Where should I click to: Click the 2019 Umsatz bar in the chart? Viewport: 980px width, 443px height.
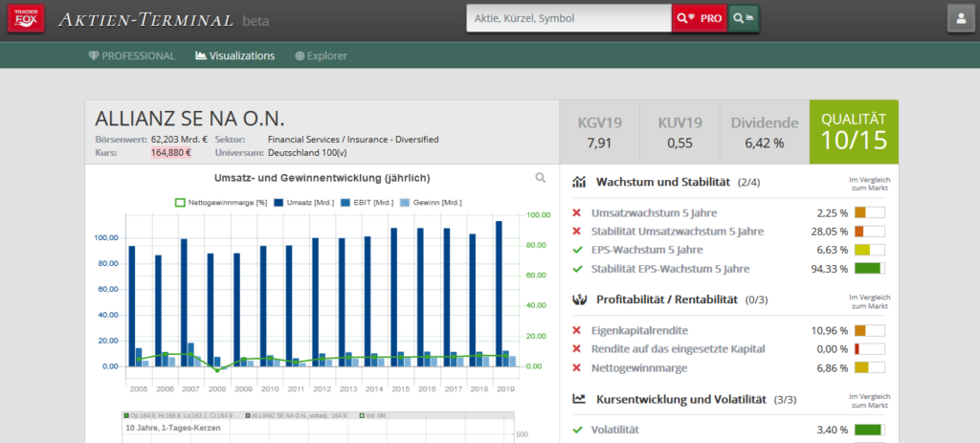(499, 294)
